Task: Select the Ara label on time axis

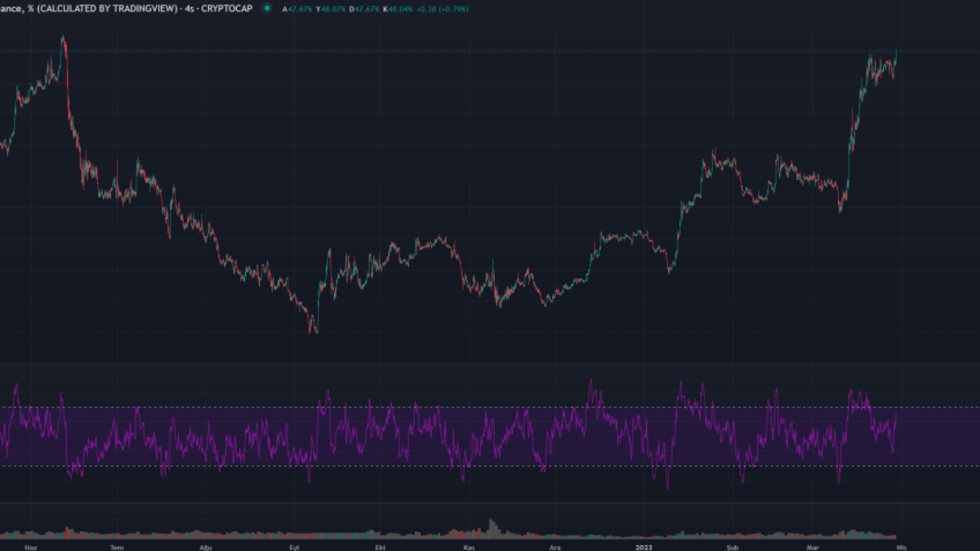Action: coord(555,547)
